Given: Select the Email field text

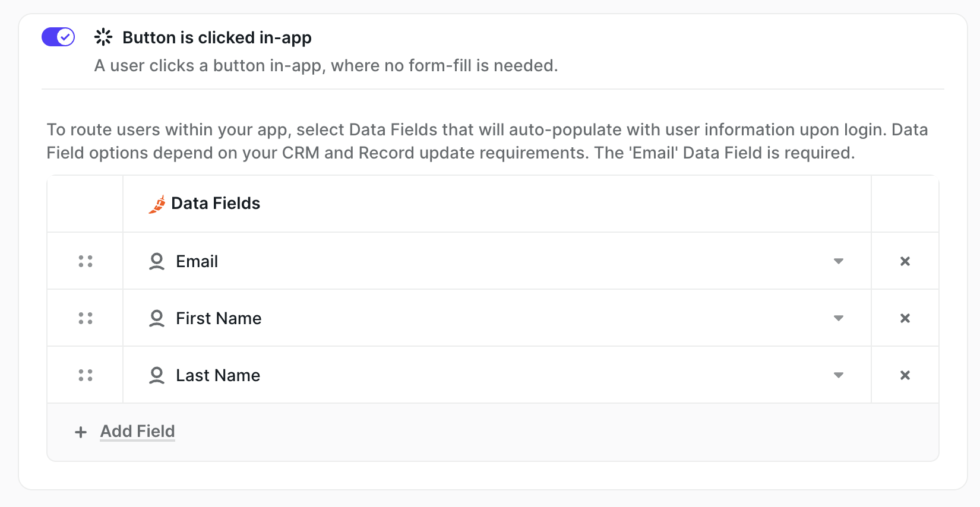Looking at the screenshot, I should point(197,261).
